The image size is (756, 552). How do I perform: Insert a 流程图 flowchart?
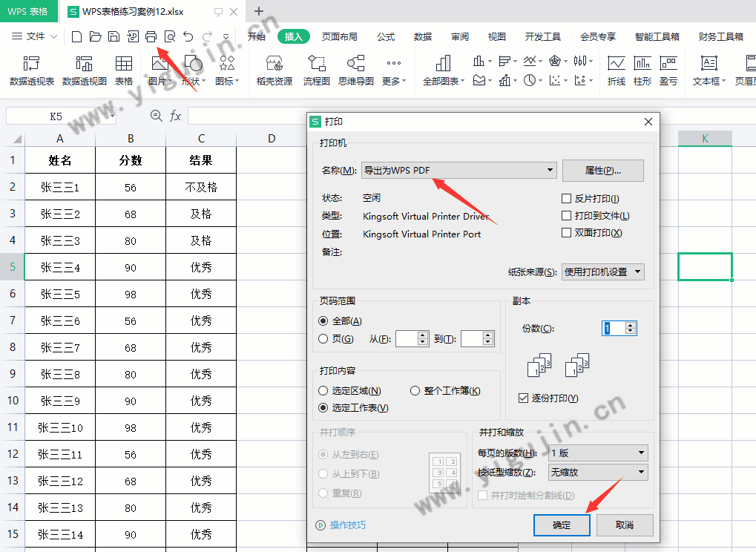coord(317,70)
